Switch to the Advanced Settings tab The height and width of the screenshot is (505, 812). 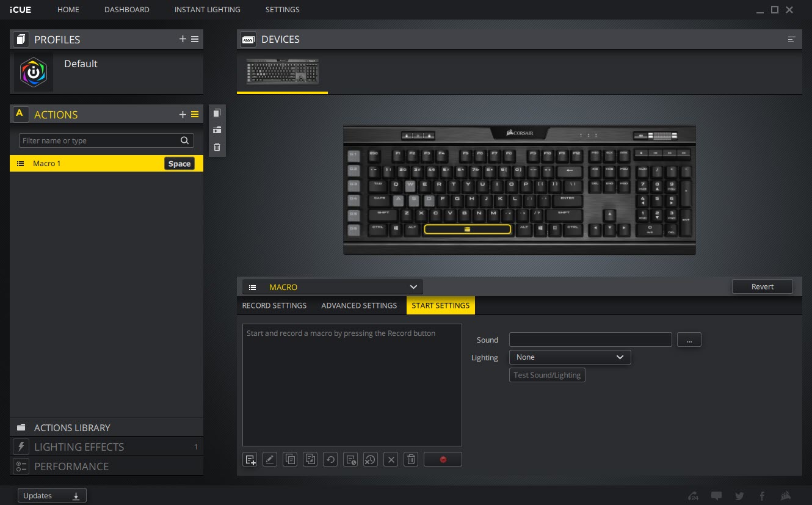(x=359, y=305)
